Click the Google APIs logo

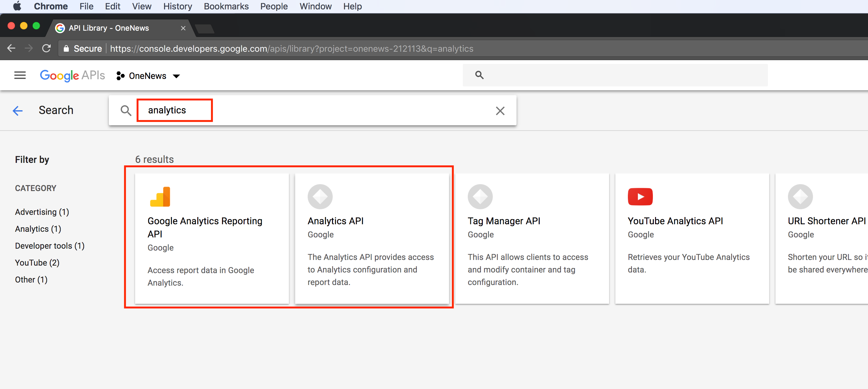pos(72,75)
